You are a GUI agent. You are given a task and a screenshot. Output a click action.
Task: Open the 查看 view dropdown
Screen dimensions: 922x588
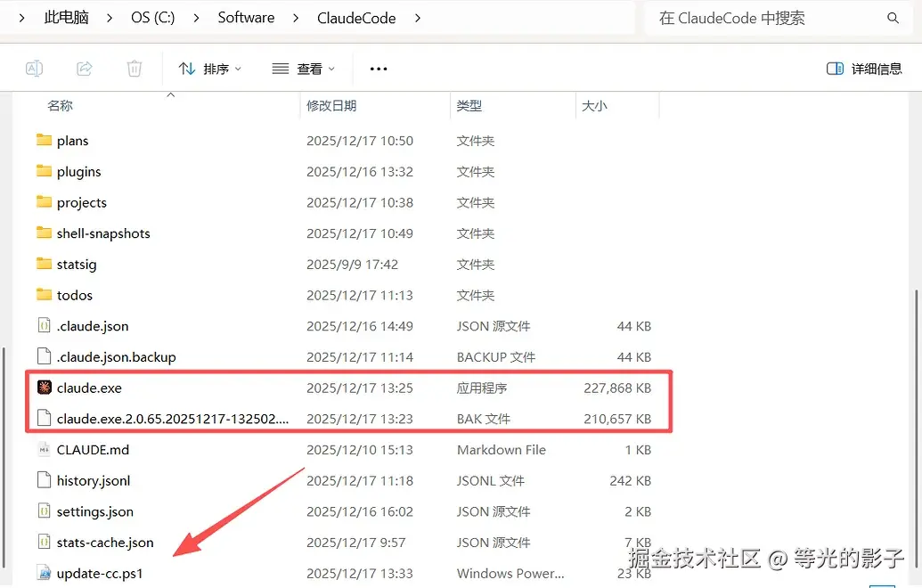(303, 68)
